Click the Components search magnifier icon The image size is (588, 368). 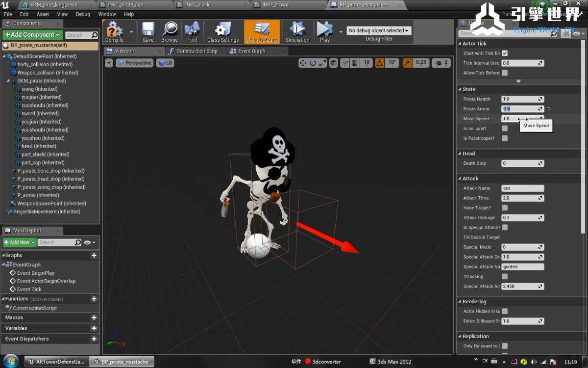tap(95, 35)
